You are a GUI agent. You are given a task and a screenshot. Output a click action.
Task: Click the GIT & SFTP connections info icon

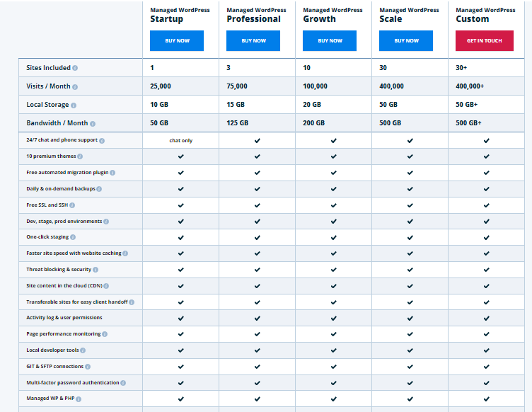click(x=88, y=367)
